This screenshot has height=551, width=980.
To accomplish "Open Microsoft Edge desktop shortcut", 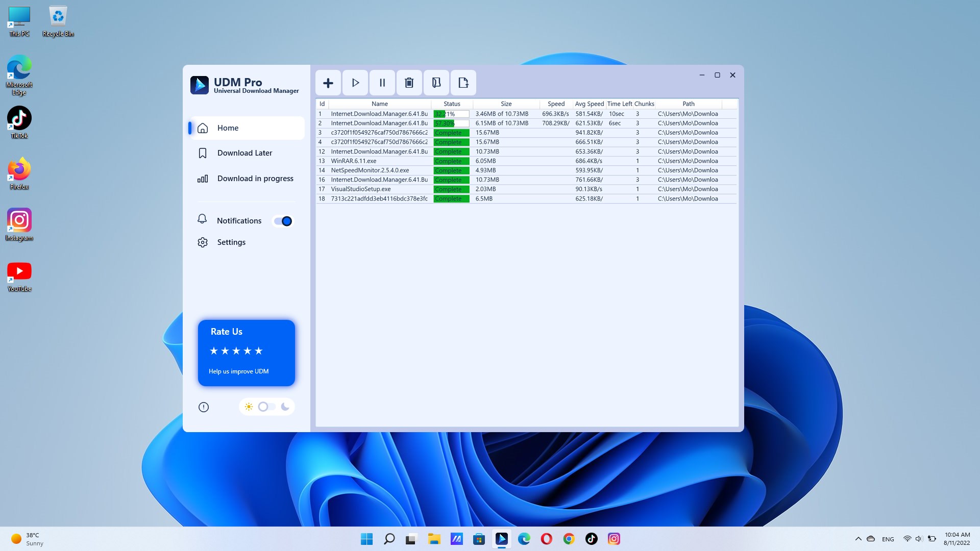I will [19, 75].
